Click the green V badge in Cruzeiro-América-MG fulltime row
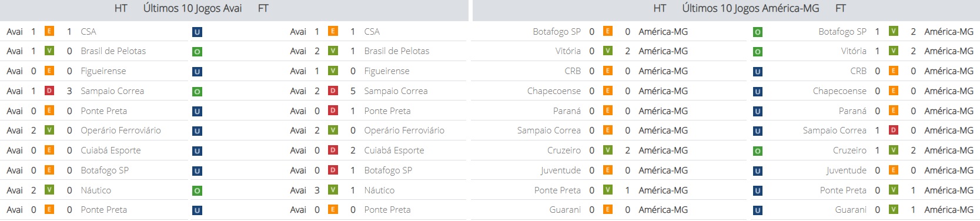 (x=894, y=150)
